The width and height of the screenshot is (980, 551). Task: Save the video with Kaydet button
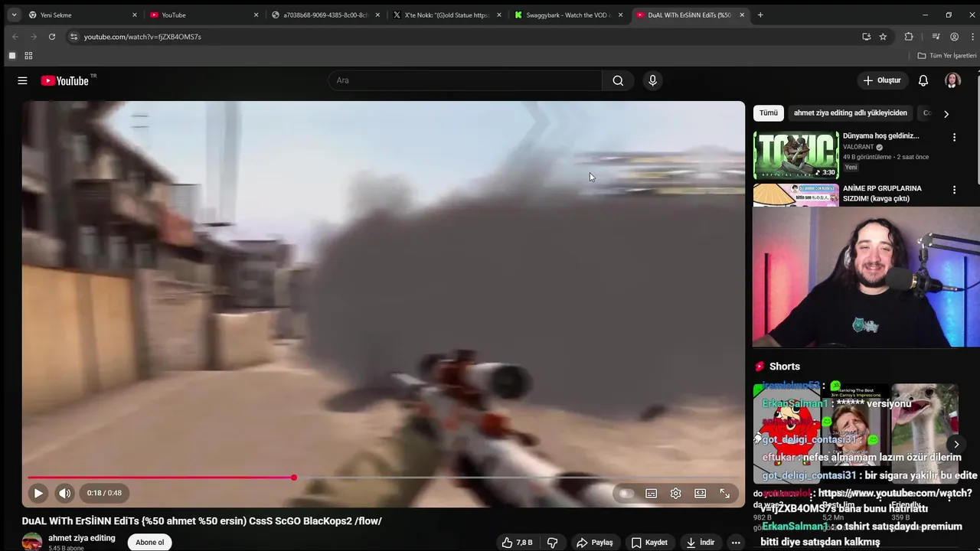tap(649, 543)
